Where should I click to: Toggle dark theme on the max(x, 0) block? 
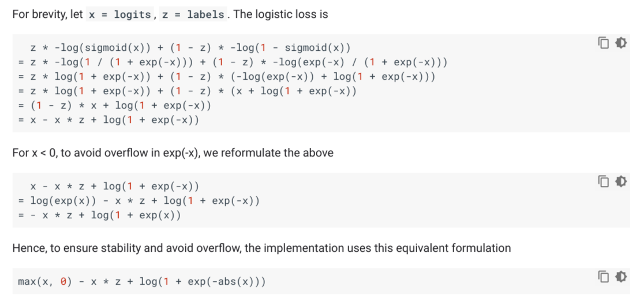[x=621, y=277]
